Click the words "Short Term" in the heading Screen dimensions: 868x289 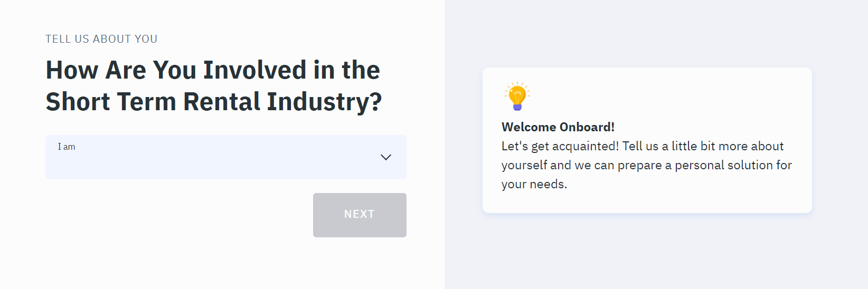pos(111,102)
